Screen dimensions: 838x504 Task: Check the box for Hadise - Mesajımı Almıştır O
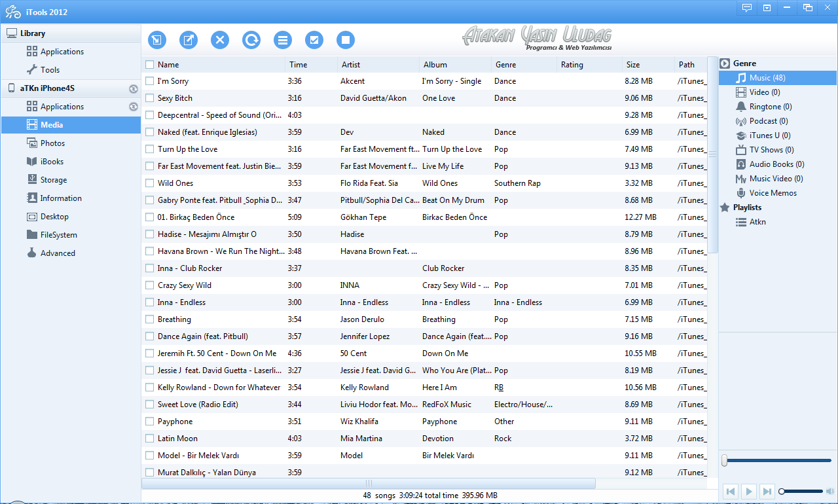tap(150, 234)
